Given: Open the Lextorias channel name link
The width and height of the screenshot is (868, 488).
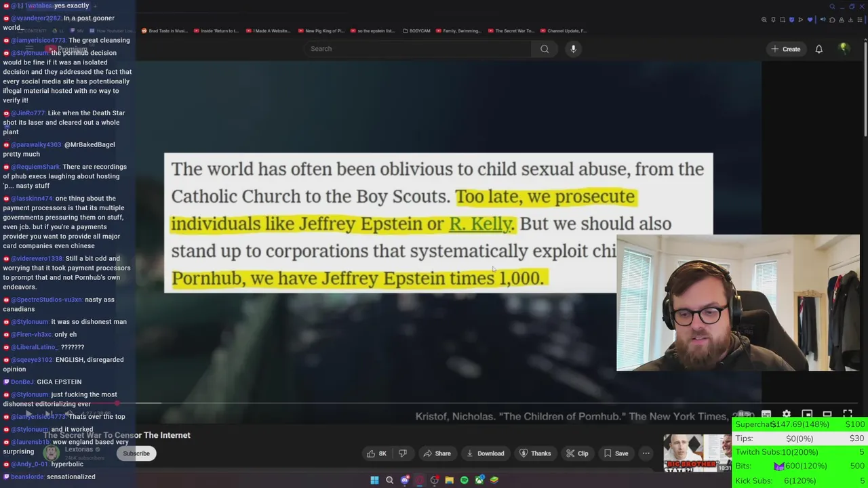Looking at the screenshot, I should click(79, 449).
